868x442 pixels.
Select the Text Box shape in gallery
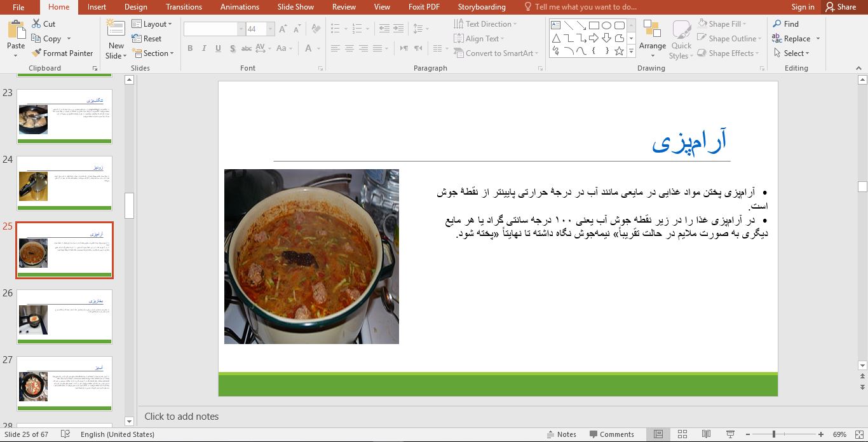[556, 25]
